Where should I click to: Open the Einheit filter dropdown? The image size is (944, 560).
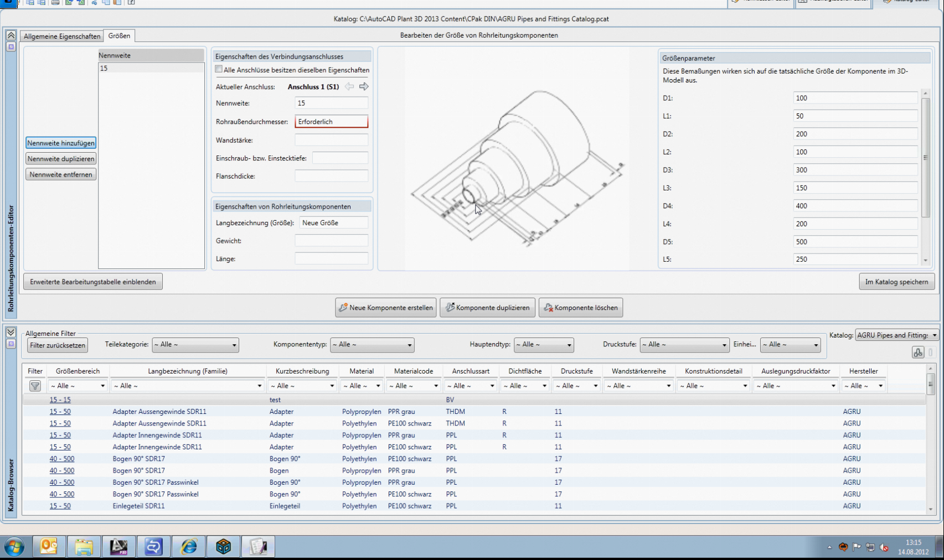[x=790, y=345]
